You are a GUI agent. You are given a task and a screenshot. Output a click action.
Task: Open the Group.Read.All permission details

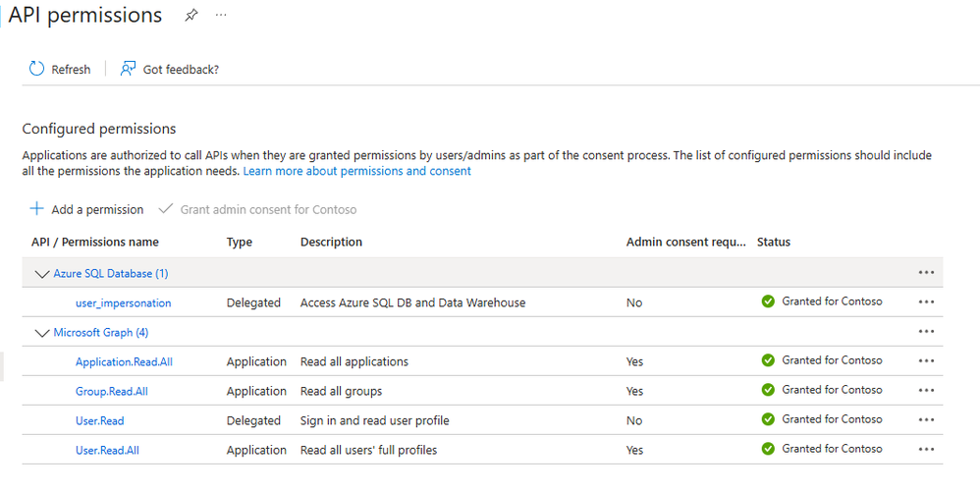click(x=112, y=391)
